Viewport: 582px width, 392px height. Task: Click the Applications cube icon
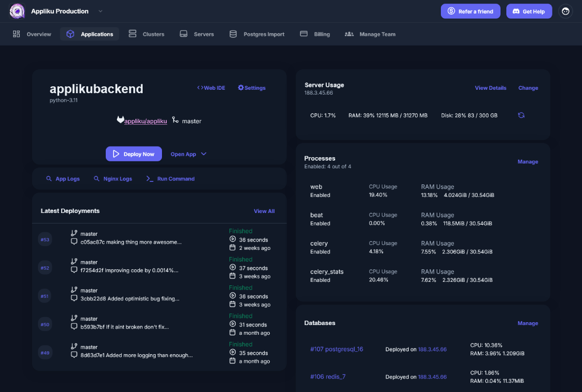click(70, 34)
